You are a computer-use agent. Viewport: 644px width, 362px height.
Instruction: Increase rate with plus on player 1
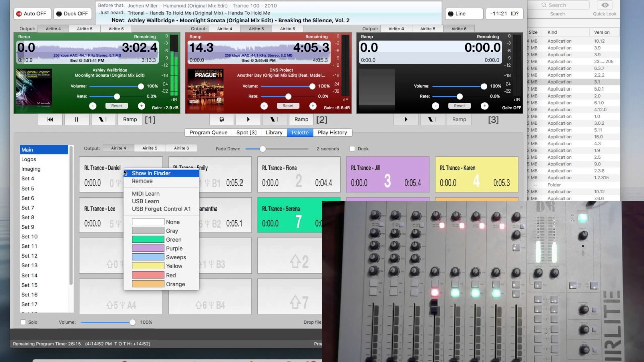coord(141,106)
